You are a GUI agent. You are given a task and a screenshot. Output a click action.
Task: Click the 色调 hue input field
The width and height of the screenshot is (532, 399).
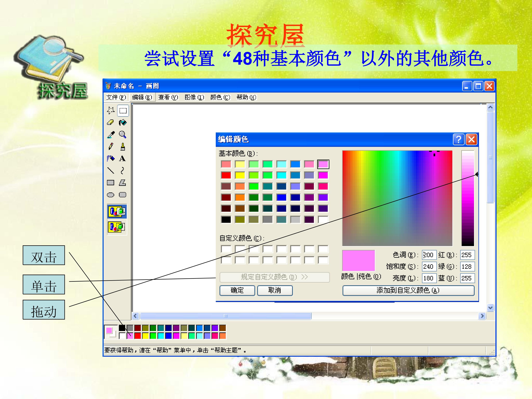429,255
